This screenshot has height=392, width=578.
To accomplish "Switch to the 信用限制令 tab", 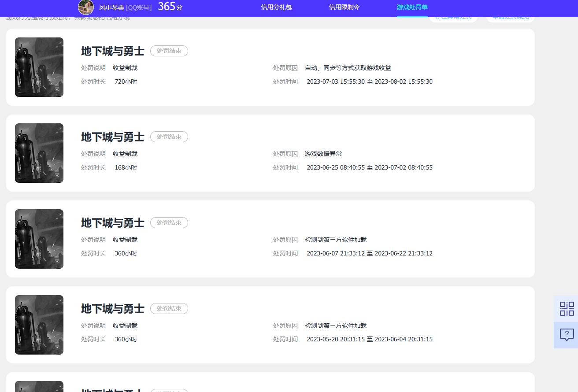I will 345,7.
